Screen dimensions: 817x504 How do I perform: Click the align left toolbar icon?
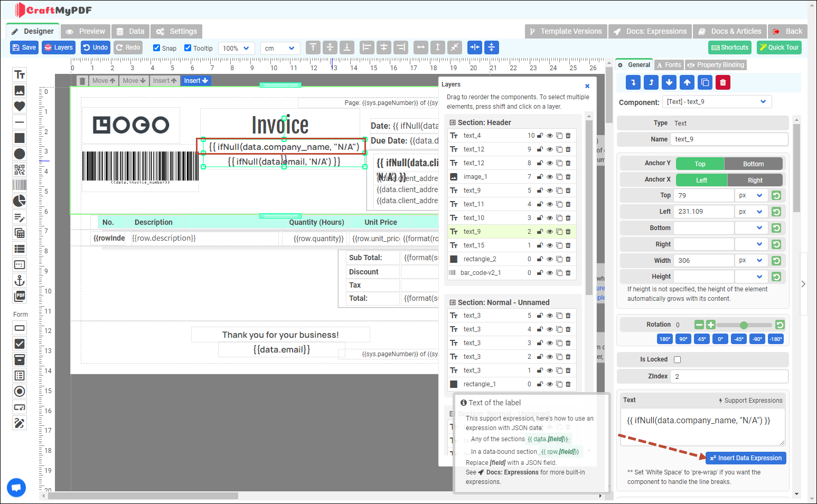point(367,47)
